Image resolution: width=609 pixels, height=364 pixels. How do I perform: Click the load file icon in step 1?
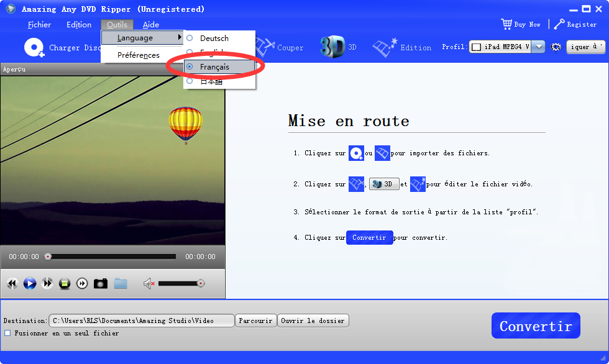382,153
